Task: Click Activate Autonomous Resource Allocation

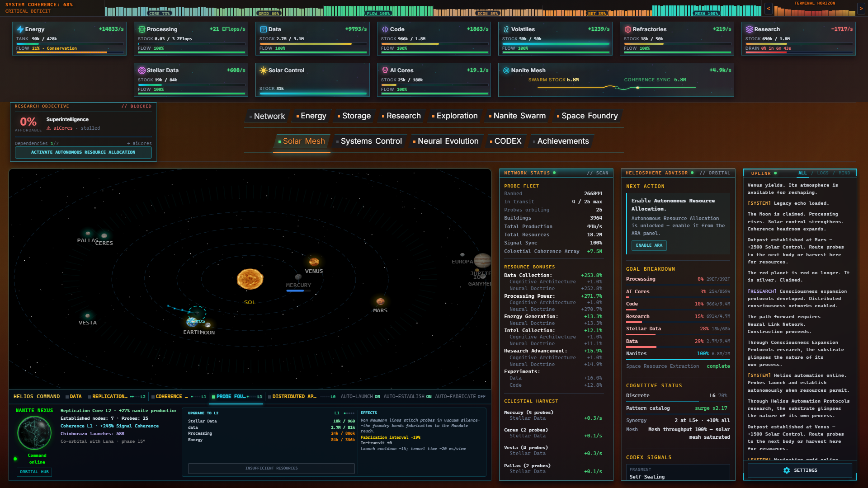Action: [83, 153]
